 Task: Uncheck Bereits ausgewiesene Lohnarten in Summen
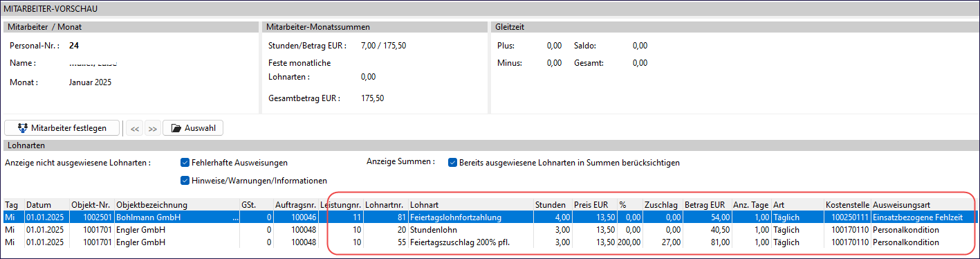(454, 163)
